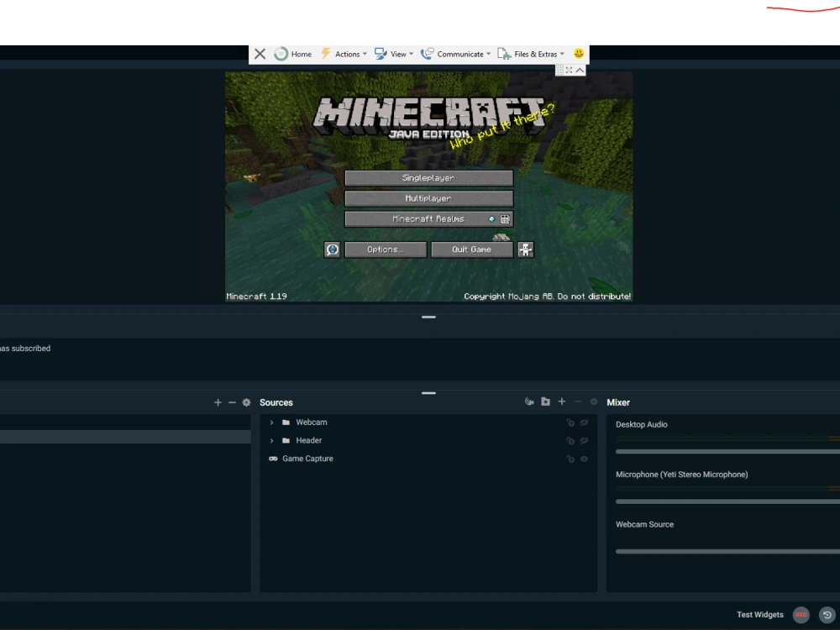The width and height of the screenshot is (840, 630).
Task: Click studio mode icon in Sources header
Action: pyautogui.click(x=529, y=402)
